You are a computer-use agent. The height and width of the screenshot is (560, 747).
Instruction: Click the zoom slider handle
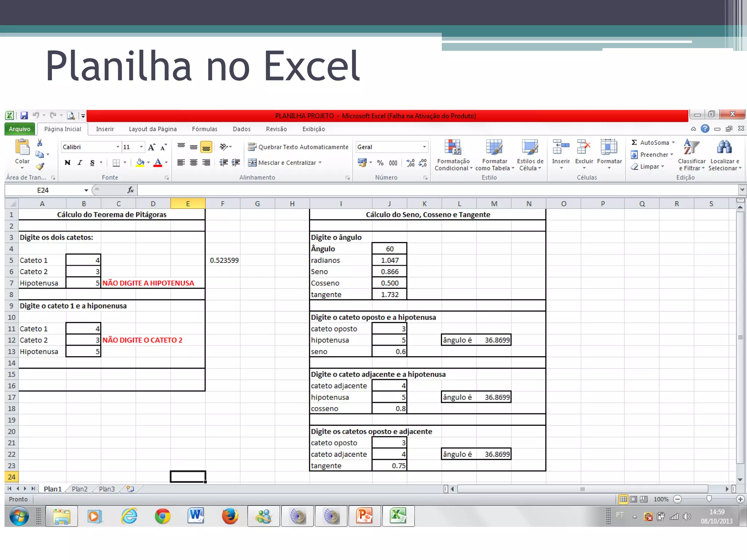pos(709,499)
